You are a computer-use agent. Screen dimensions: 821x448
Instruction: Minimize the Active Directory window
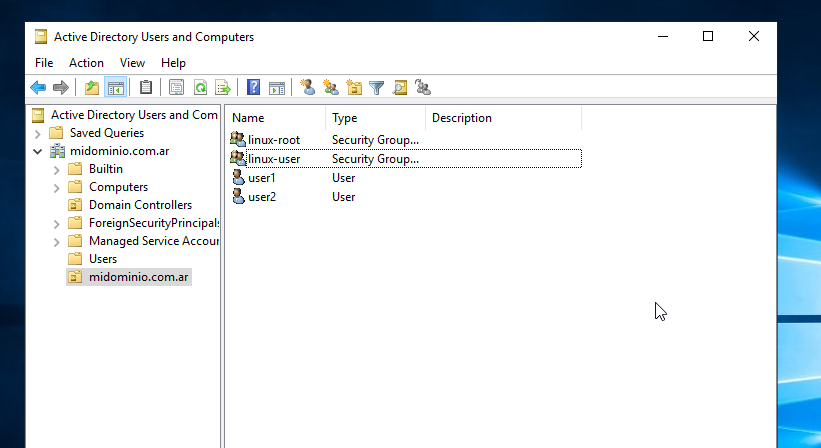pyautogui.click(x=663, y=36)
